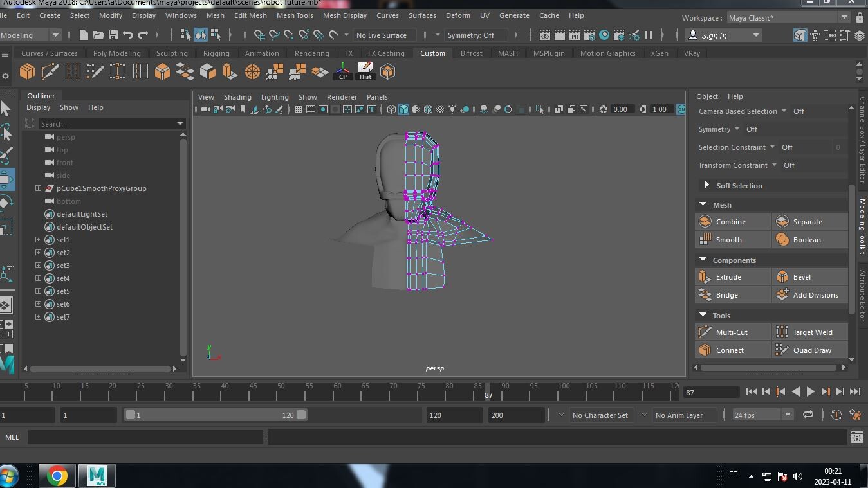The width and height of the screenshot is (868, 488).
Task: Click the playback range slider bar
Action: [x=216, y=415]
